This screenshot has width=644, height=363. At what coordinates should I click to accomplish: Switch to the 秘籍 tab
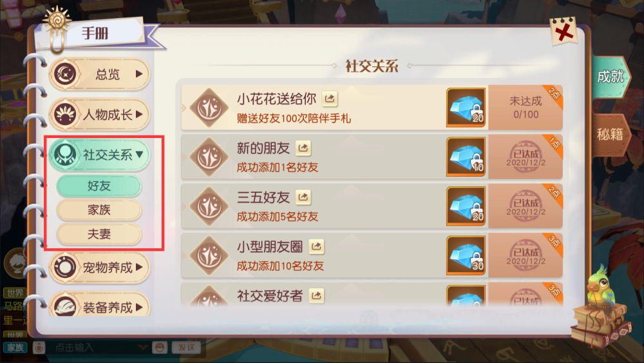[609, 134]
